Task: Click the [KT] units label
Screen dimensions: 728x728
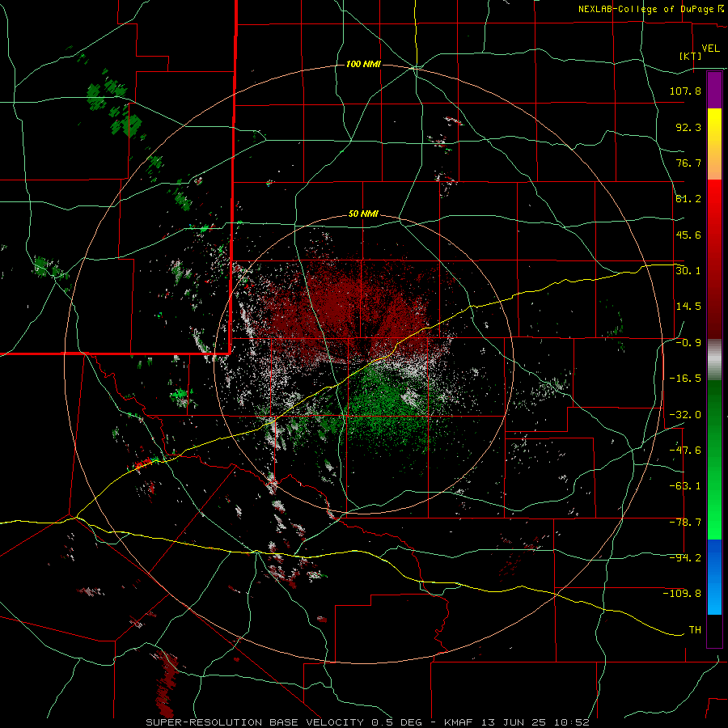Action: pyautogui.click(x=691, y=56)
